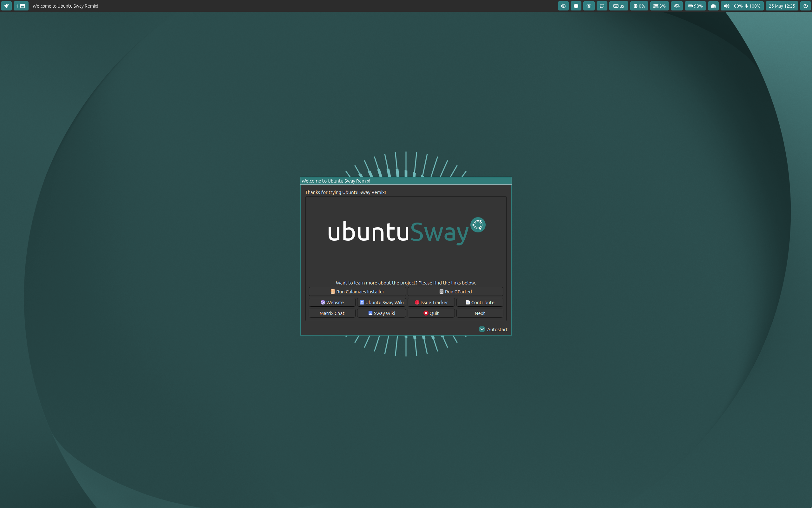Launch Run GParted button
This screenshot has height=508, width=812.
(455, 292)
